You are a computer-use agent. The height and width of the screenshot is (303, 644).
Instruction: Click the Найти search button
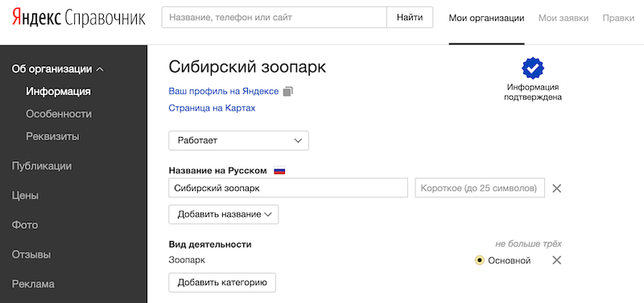coord(410,17)
